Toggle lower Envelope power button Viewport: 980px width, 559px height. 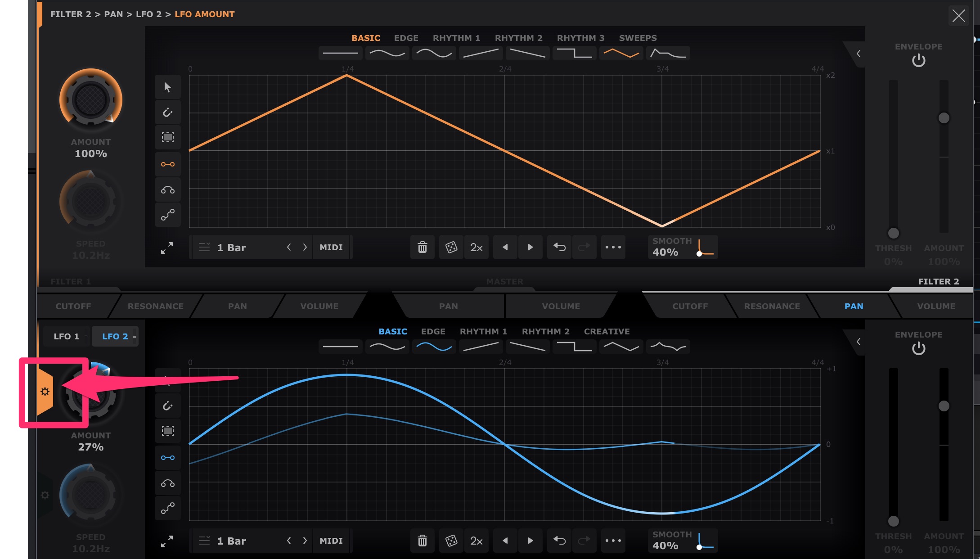pos(918,348)
